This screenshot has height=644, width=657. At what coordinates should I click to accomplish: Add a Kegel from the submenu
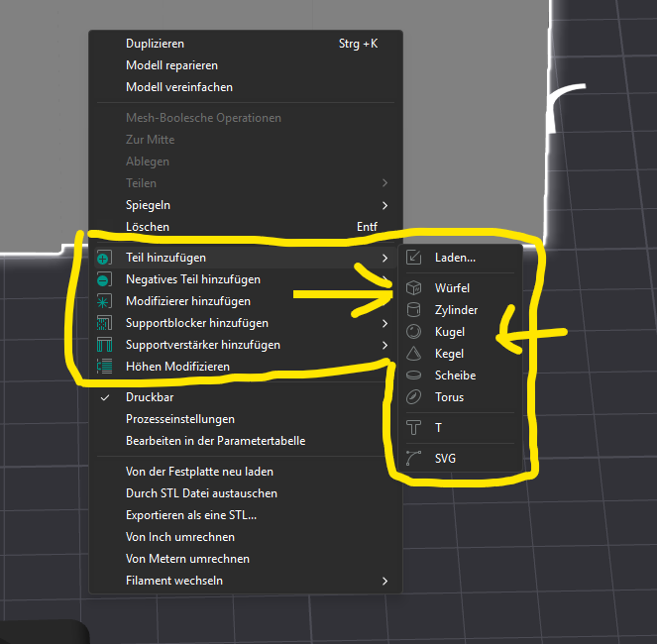coord(460,354)
